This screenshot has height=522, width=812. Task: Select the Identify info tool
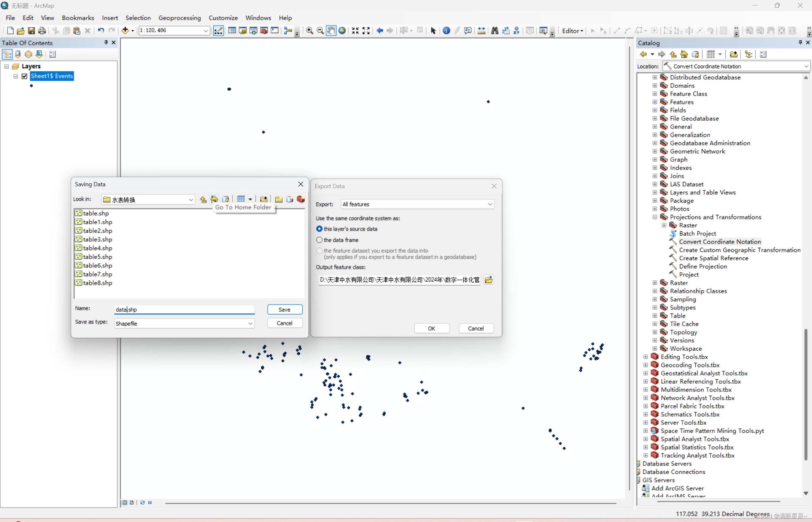point(446,31)
